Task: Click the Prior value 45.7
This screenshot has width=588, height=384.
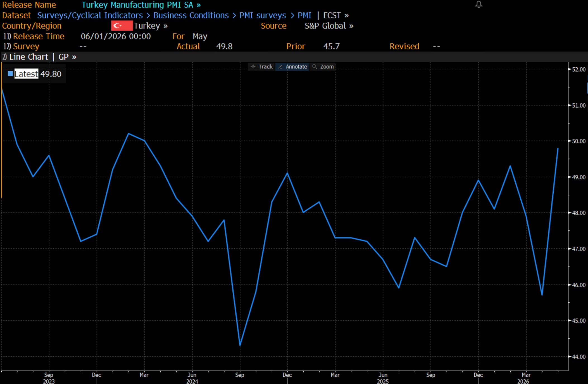Action: point(331,46)
